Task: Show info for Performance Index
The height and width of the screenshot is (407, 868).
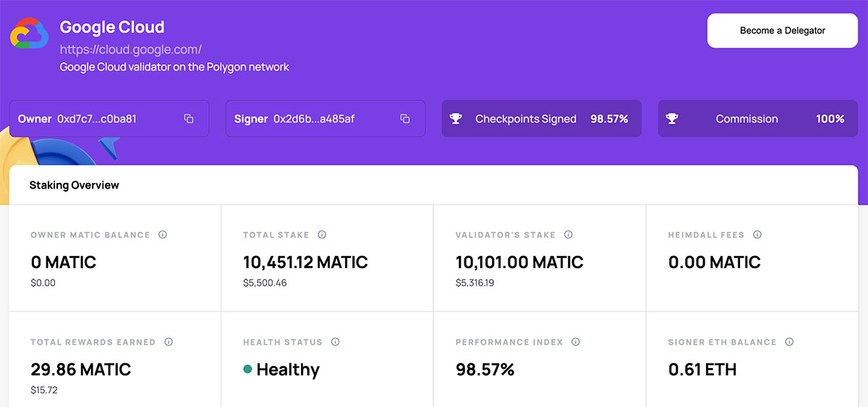Action: tap(576, 342)
